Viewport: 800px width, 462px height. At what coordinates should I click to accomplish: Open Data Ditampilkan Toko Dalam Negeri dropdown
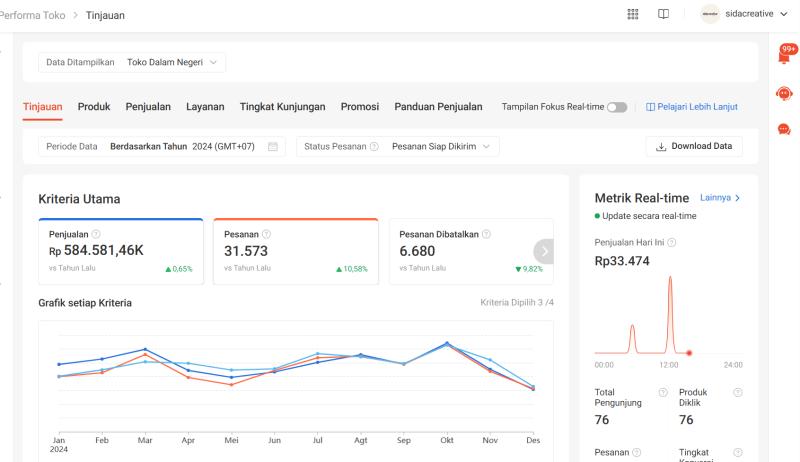point(133,62)
